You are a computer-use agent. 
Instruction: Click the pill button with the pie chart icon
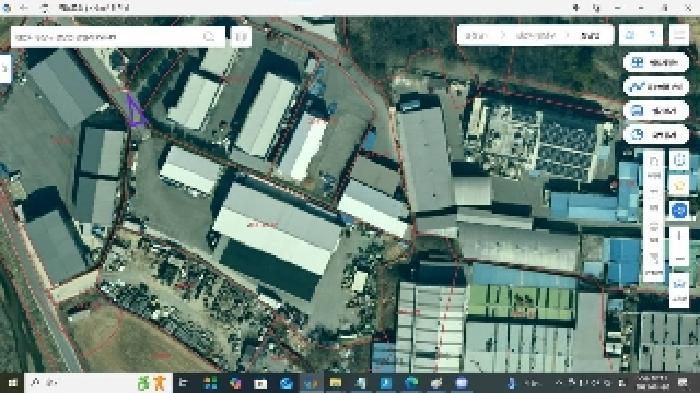click(656, 134)
